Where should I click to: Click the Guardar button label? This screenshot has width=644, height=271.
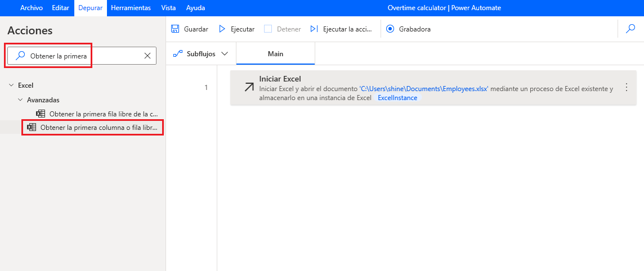(x=196, y=29)
